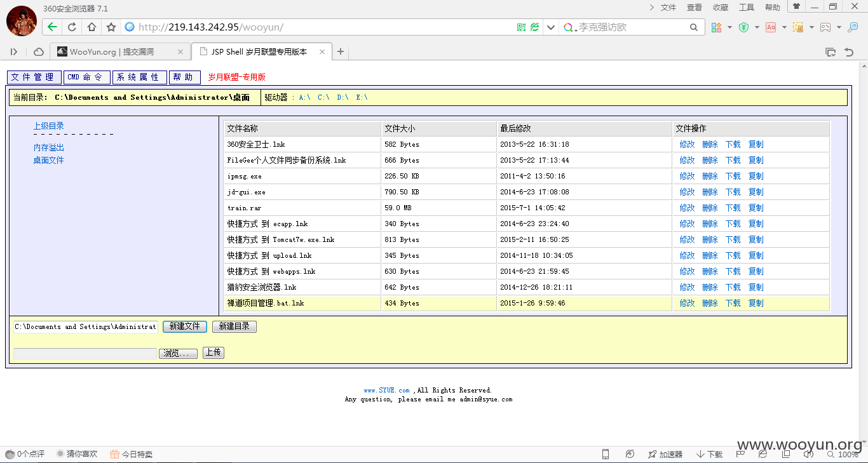Open the tab list icon at tab bar right
Viewport: 868px width, 463px height.
click(x=831, y=51)
